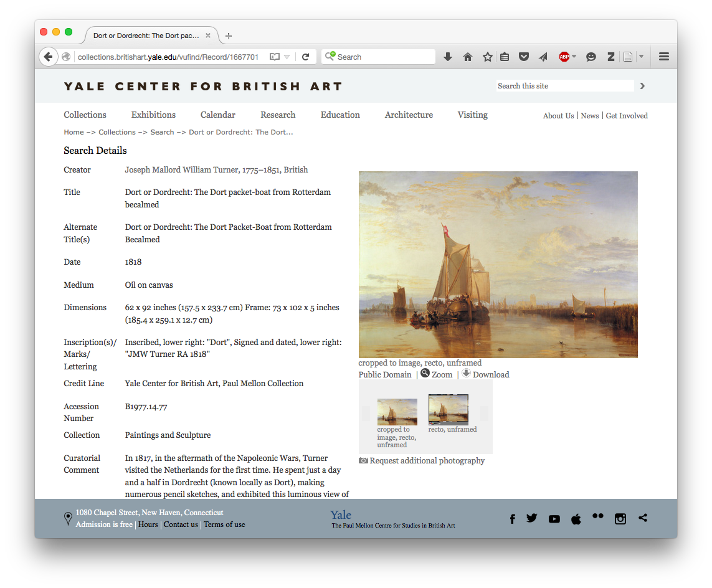712x588 pixels.
Task: Bookmark this page with the star
Action: tap(487, 57)
